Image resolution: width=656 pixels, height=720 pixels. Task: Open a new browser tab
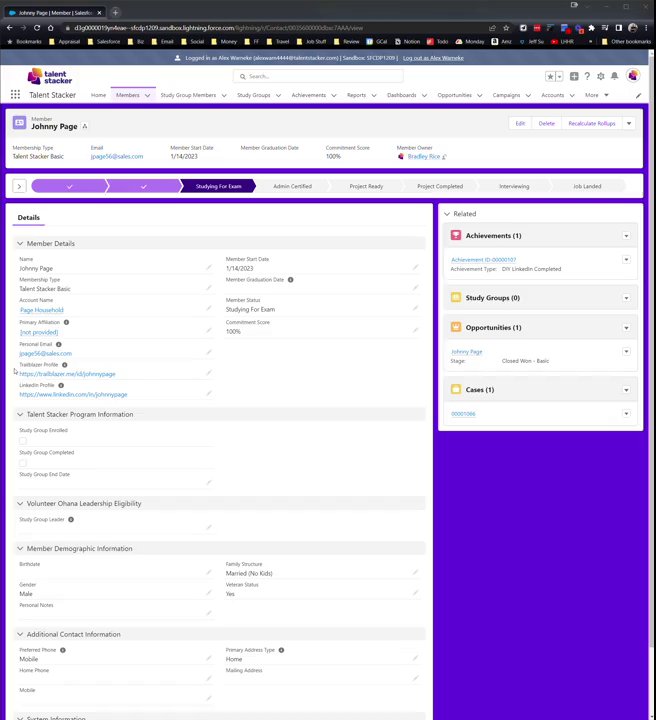pos(116,12)
